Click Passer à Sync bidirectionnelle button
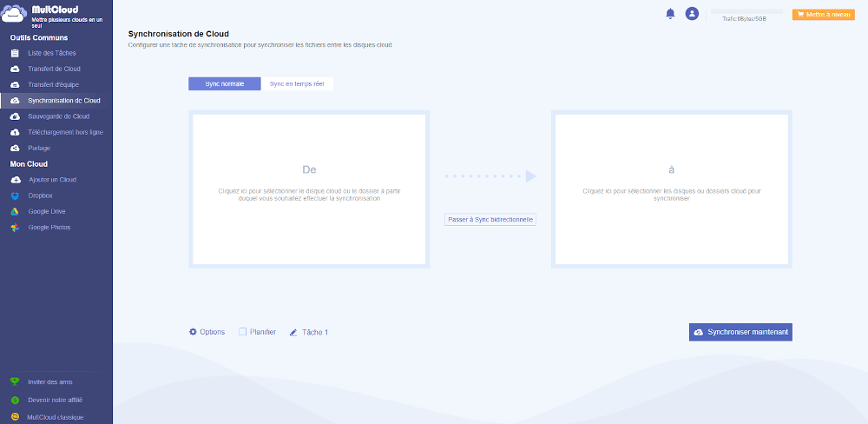Screen dimensions: 868x424 coord(490,220)
